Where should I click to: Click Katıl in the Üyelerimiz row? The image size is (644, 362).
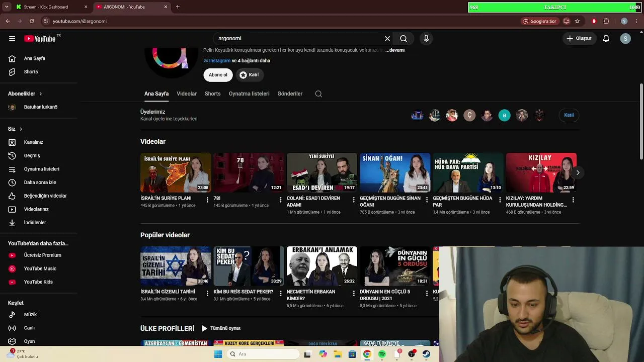click(x=569, y=115)
